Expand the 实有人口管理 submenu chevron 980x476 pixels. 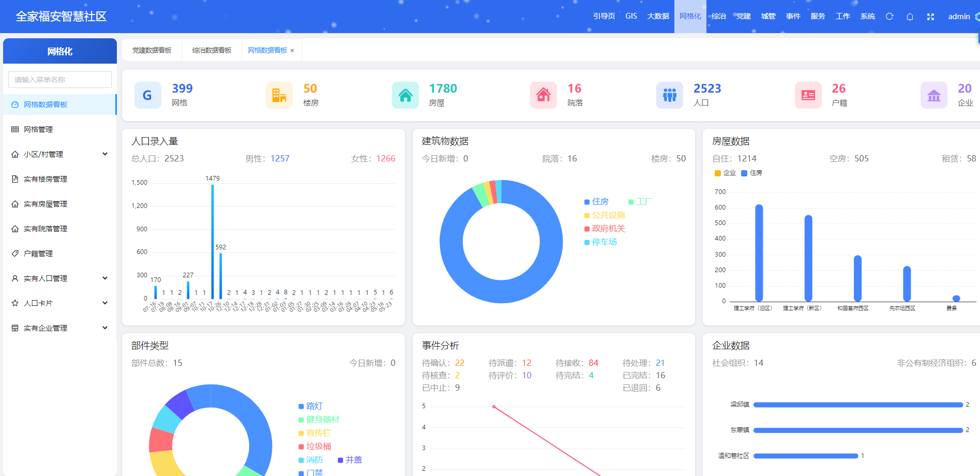(105, 278)
